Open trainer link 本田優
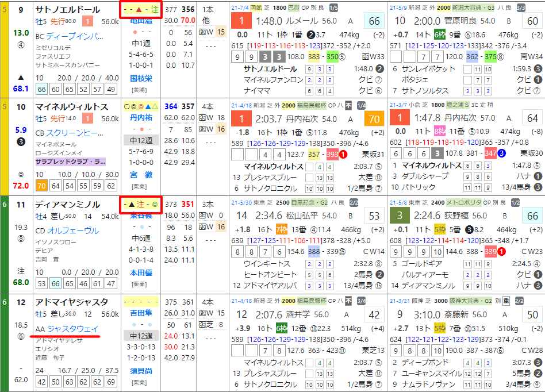 point(141,273)
